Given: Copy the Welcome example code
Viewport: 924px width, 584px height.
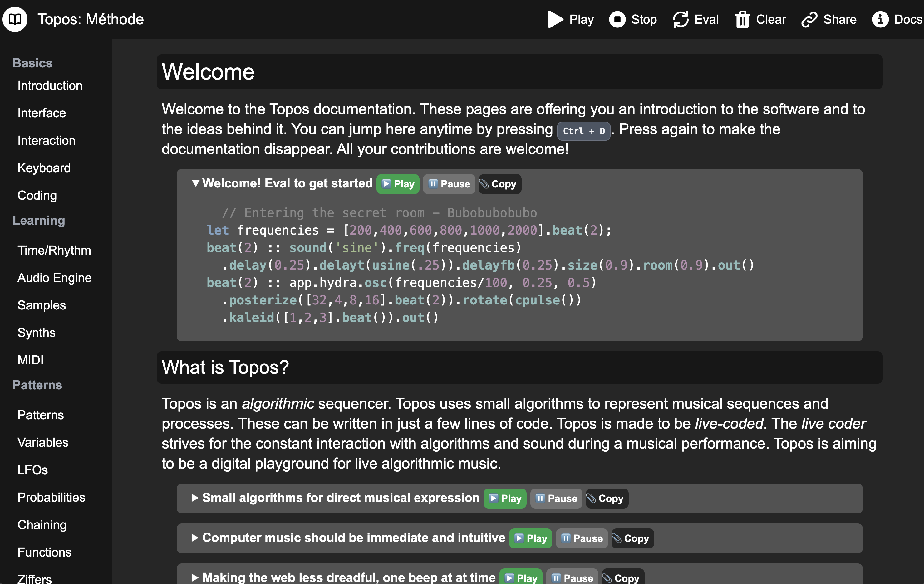Looking at the screenshot, I should [499, 184].
